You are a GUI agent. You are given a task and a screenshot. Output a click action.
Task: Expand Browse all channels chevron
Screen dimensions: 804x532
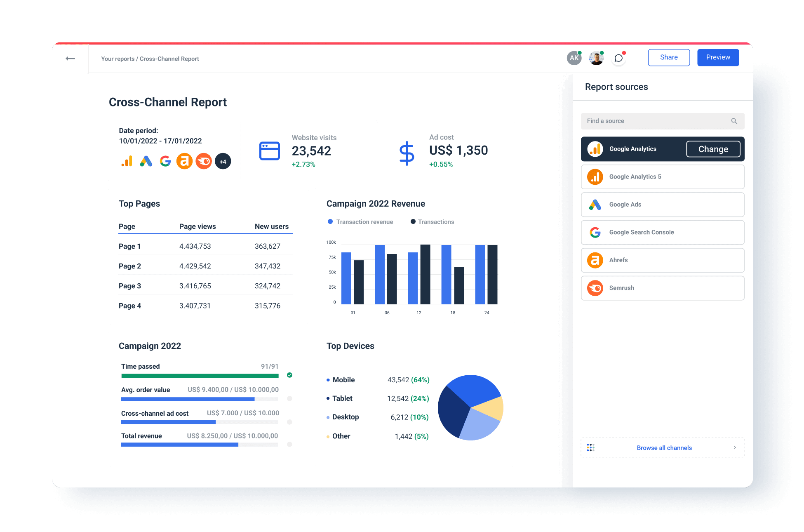tap(735, 447)
